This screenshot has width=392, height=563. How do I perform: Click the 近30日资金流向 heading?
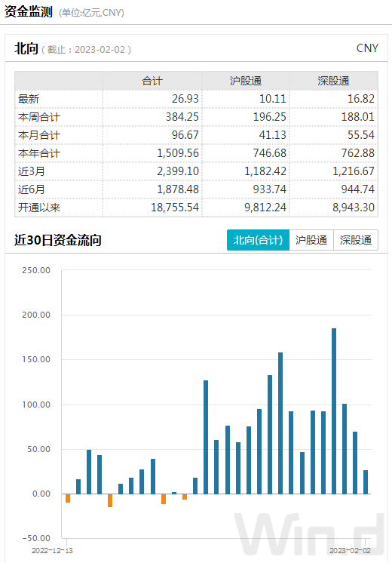coord(58,240)
